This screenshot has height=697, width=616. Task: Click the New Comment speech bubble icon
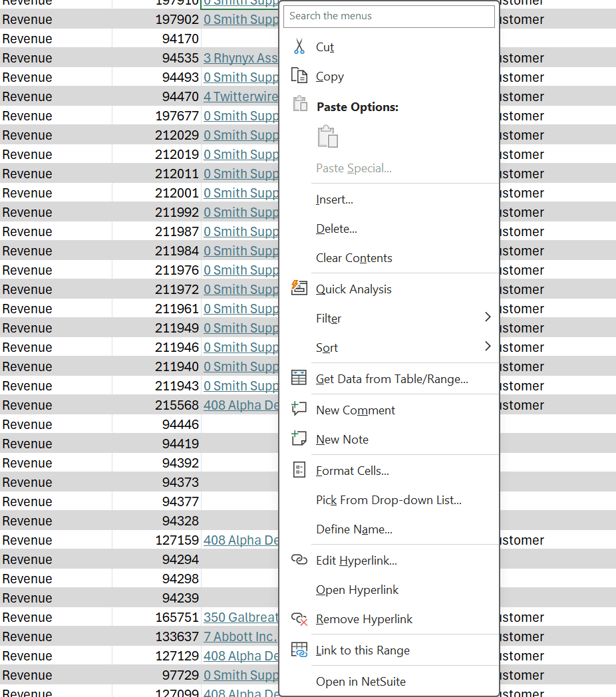pos(299,408)
